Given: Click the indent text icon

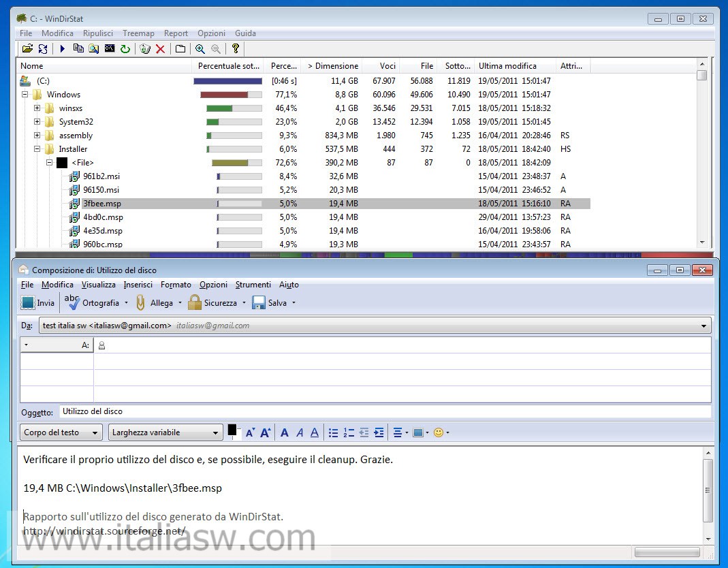Looking at the screenshot, I should [379, 433].
